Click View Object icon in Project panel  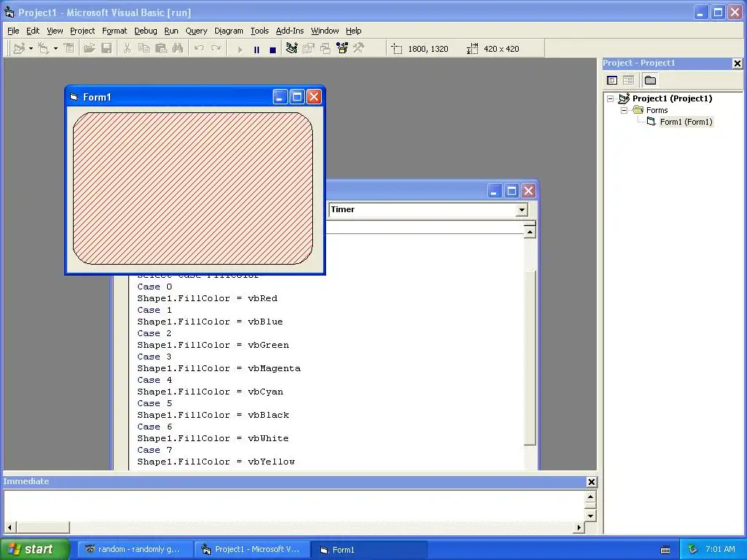click(628, 80)
